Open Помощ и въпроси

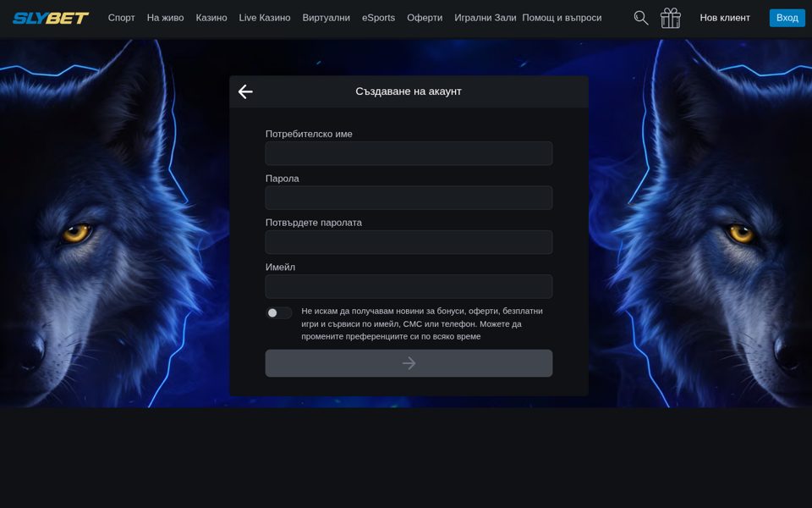point(562,18)
